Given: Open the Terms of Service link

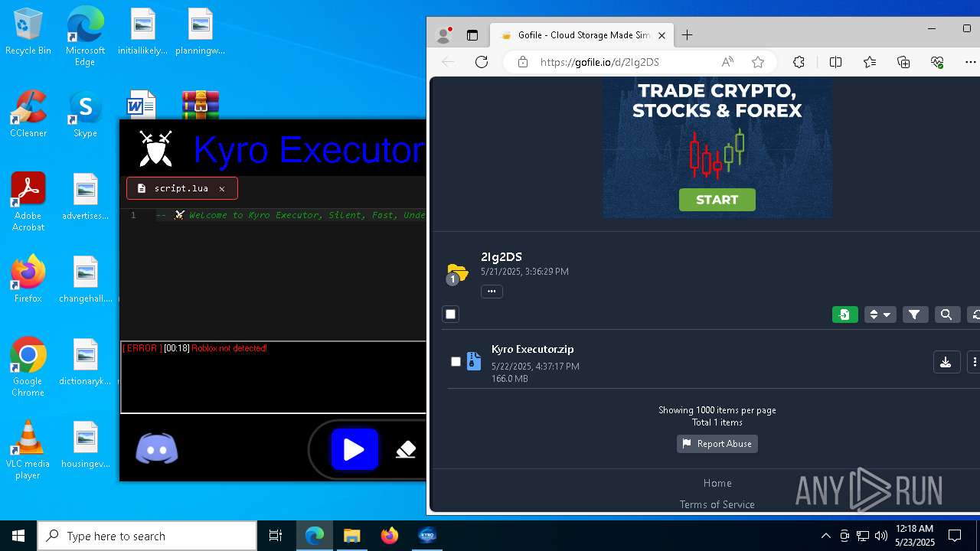Looking at the screenshot, I should click(717, 504).
